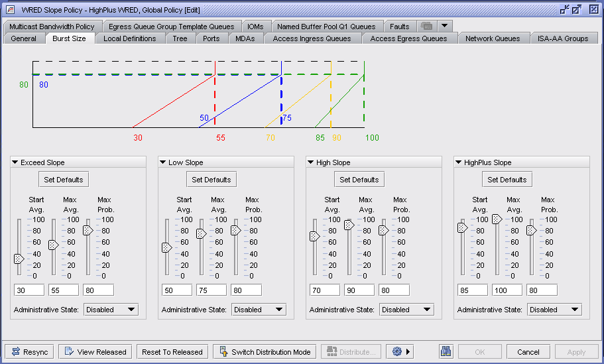The width and height of the screenshot is (604, 364).
Task: Open the Local Definitions tab
Action: point(129,38)
